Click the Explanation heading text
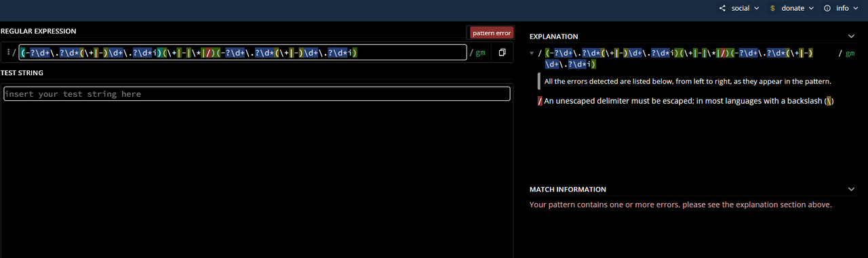 click(x=553, y=37)
